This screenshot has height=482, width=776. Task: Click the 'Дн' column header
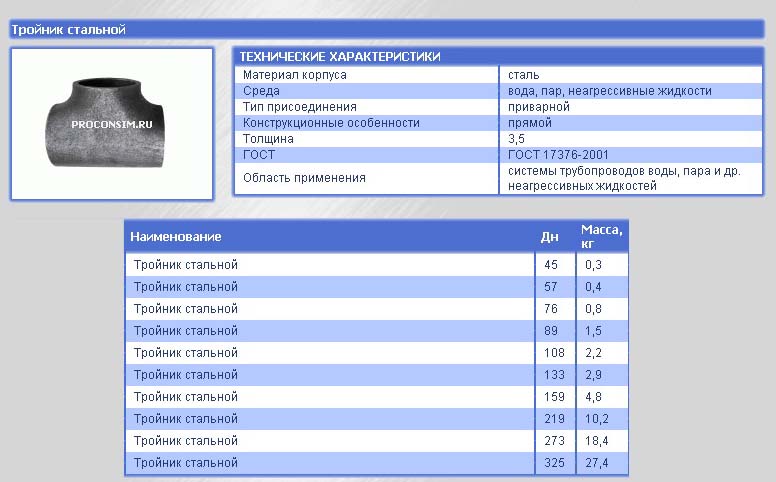(x=549, y=237)
